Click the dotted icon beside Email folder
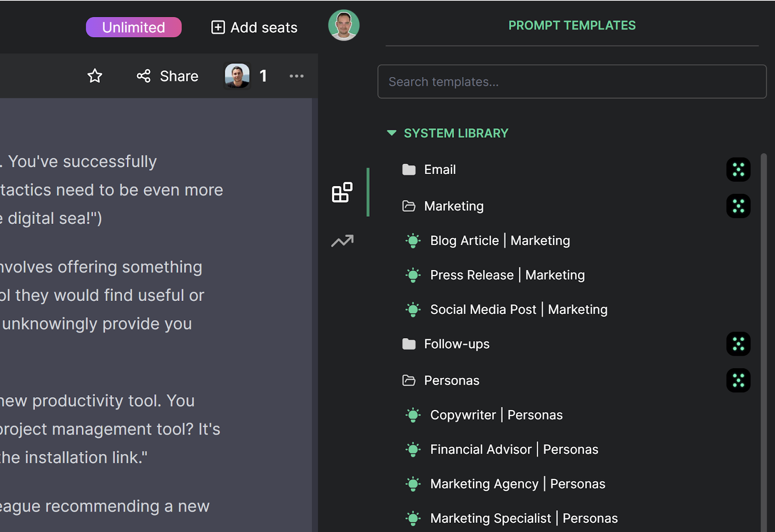This screenshot has width=775, height=532. coord(738,170)
